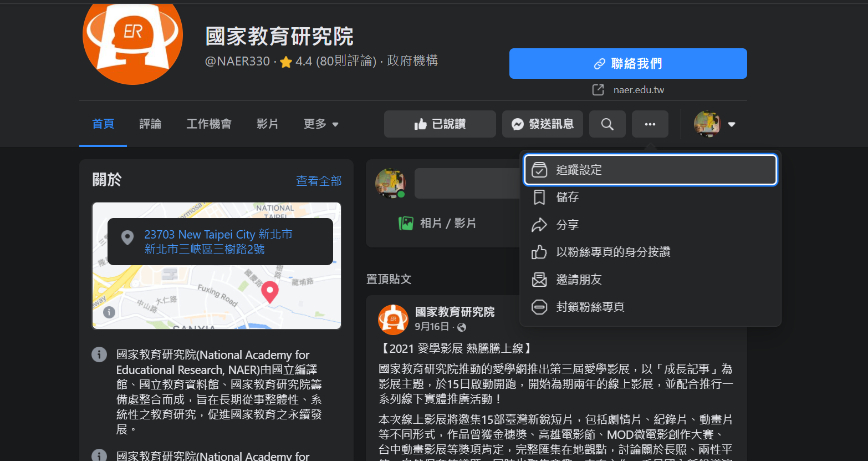The image size is (868, 461).
Task: Click the 發送訊息 button
Action: click(x=543, y=124)
